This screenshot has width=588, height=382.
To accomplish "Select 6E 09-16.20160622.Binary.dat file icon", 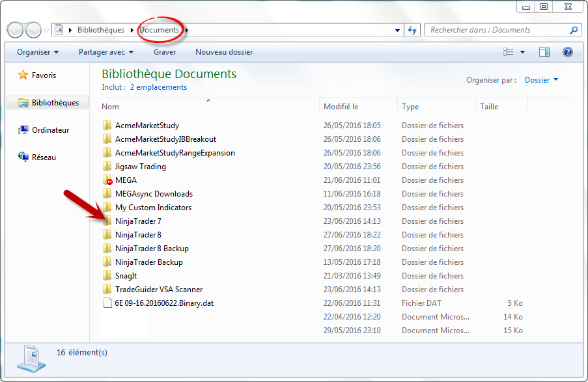I will tap(107, 303).
